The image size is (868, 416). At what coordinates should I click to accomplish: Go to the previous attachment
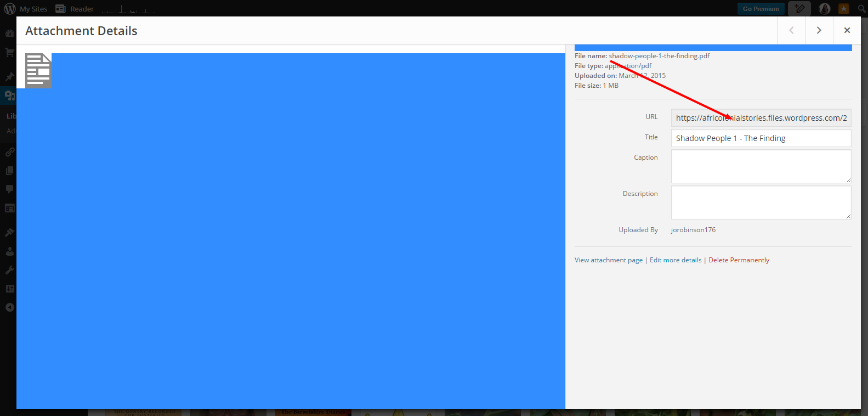(791, 30)
